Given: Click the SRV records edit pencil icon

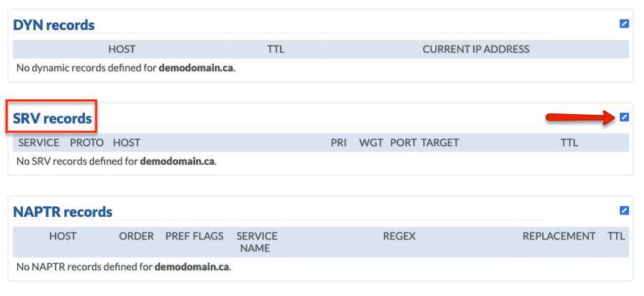Looking at the screenshot, I should (x=624, y=117).
